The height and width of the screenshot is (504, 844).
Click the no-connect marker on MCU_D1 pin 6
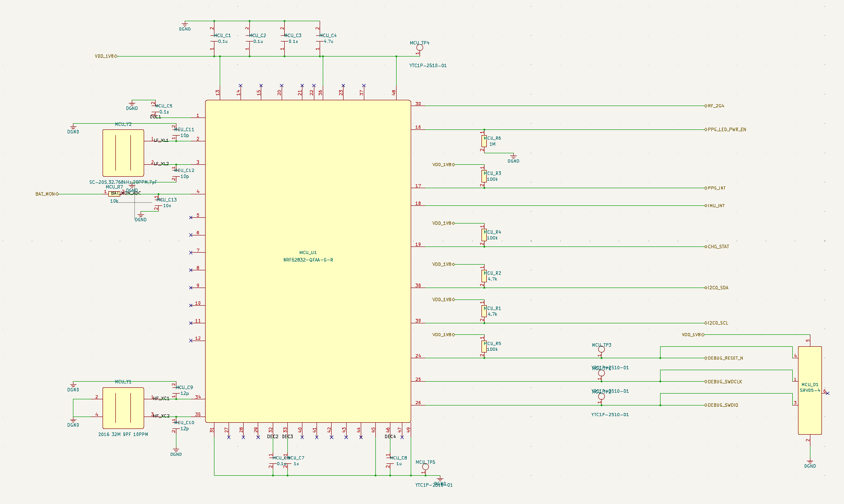tap(828, 393)
